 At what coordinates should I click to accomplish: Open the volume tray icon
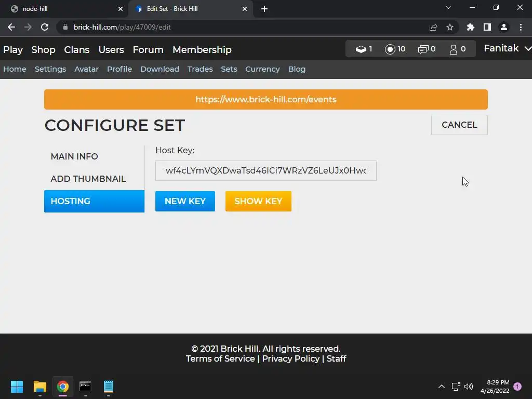point(469,387)
